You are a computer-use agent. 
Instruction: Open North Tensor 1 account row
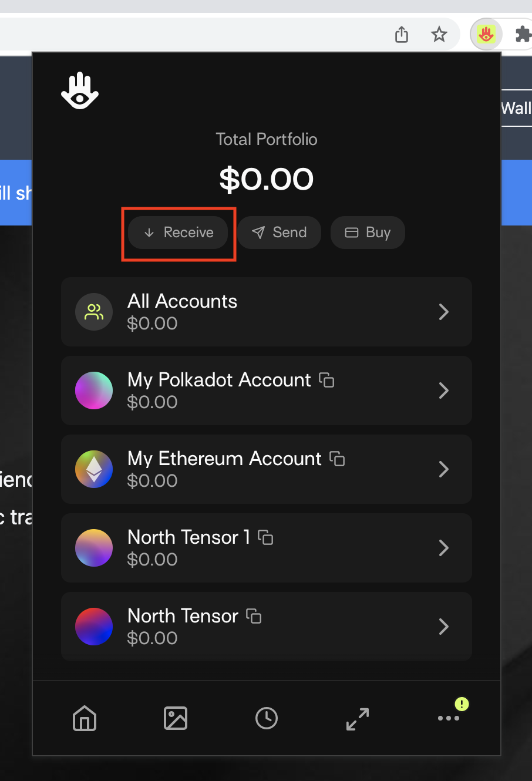point(267,548)
